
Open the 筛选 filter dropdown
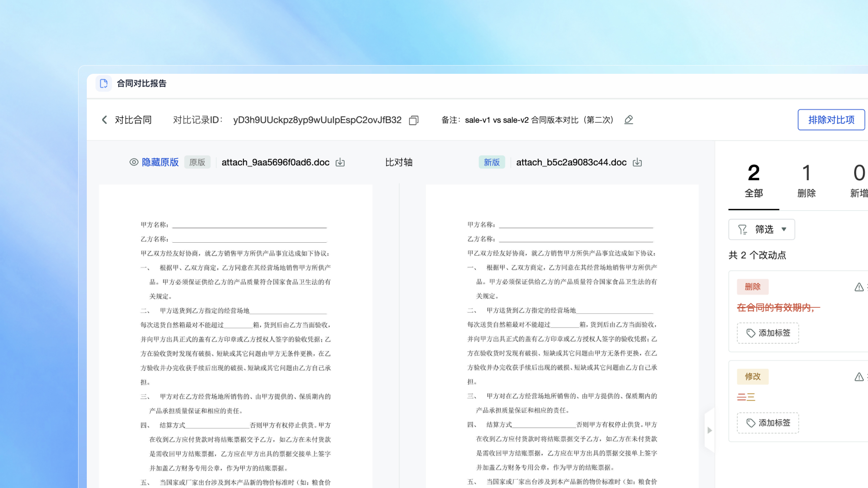(x=762, y=229)
